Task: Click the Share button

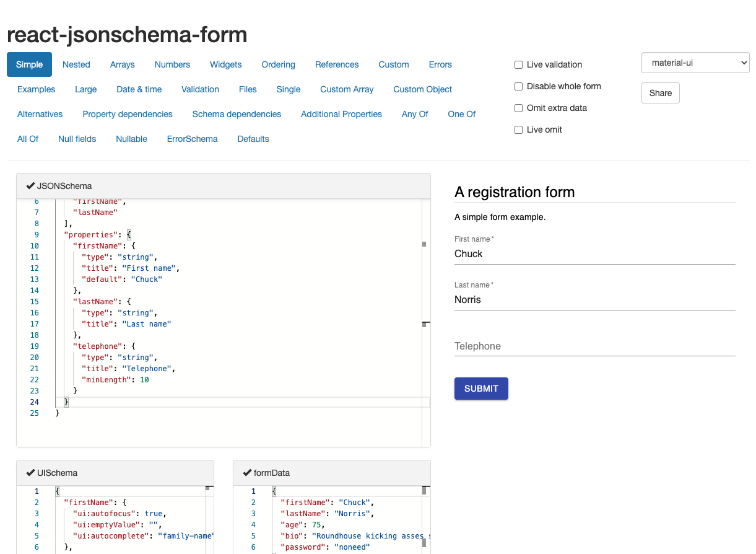Action: (x=661, y=93)
